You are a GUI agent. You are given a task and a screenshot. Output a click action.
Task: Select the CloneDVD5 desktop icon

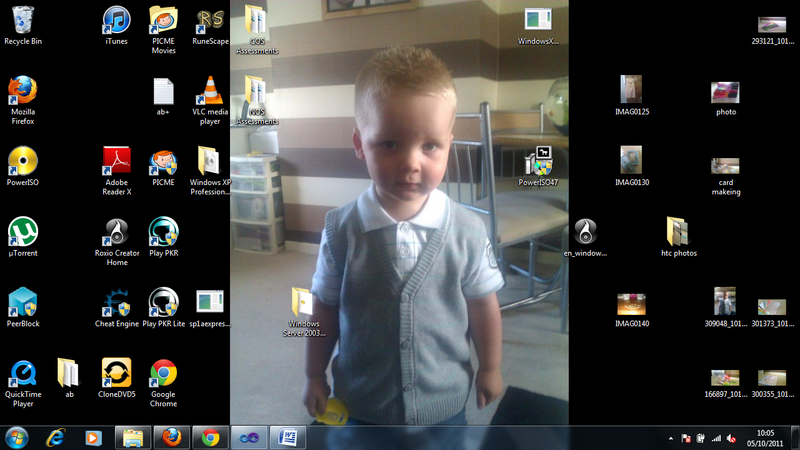(x=116, y=374)
